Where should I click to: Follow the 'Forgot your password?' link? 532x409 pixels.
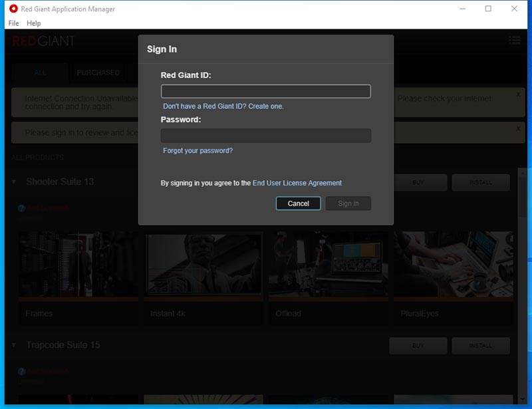click(198, 150)
